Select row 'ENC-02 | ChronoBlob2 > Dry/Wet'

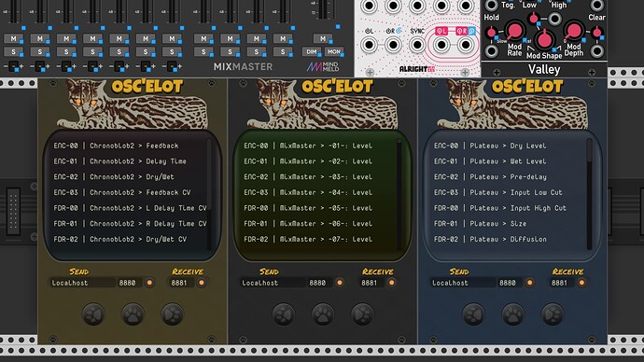tap(114, 177)
